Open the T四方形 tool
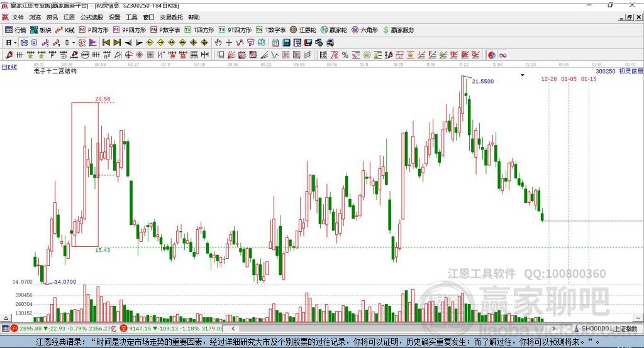 click(x=199, y=30)
